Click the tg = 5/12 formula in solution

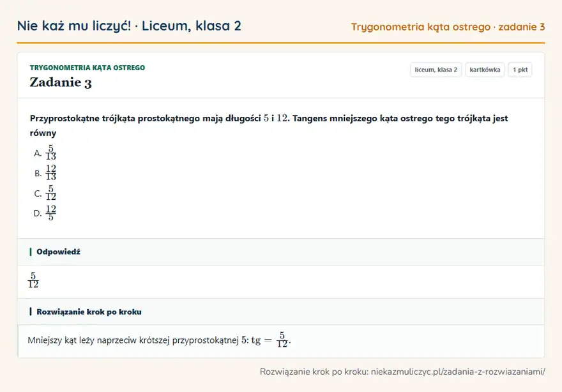(271, 340)
